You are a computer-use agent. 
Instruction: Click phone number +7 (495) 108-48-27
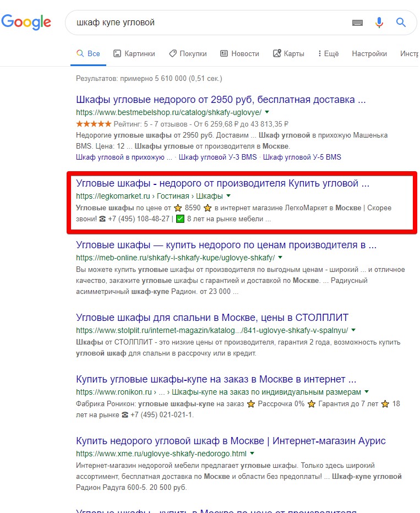coord(139,219)
